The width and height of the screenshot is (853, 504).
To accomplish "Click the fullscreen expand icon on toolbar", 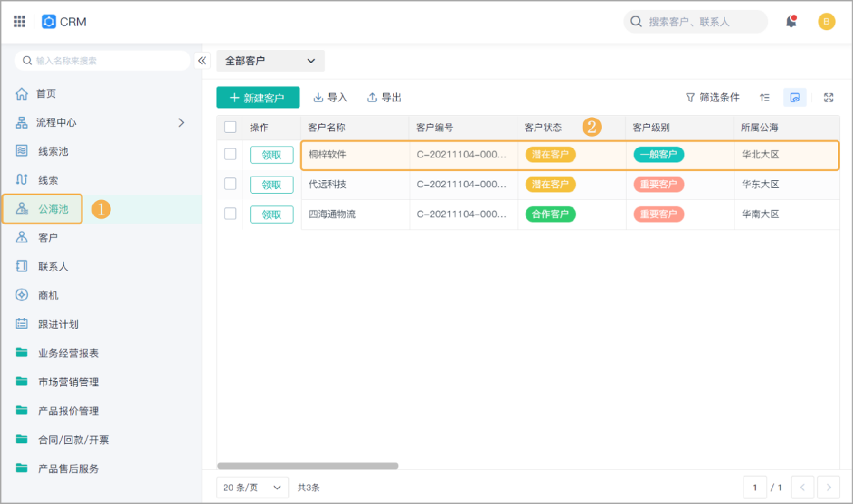I will coord(829,97).
